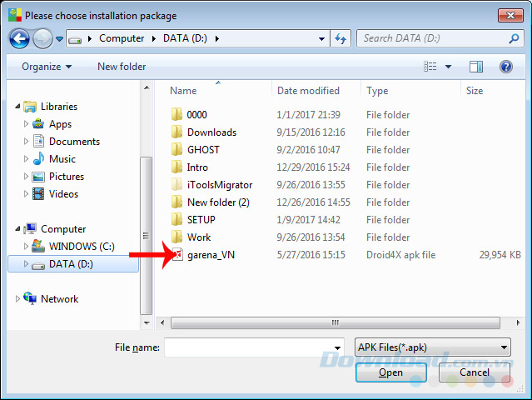This screenshot has height=400, width=532.
Task: Open the APK Files type dropdown
Action: click(432, 347)
